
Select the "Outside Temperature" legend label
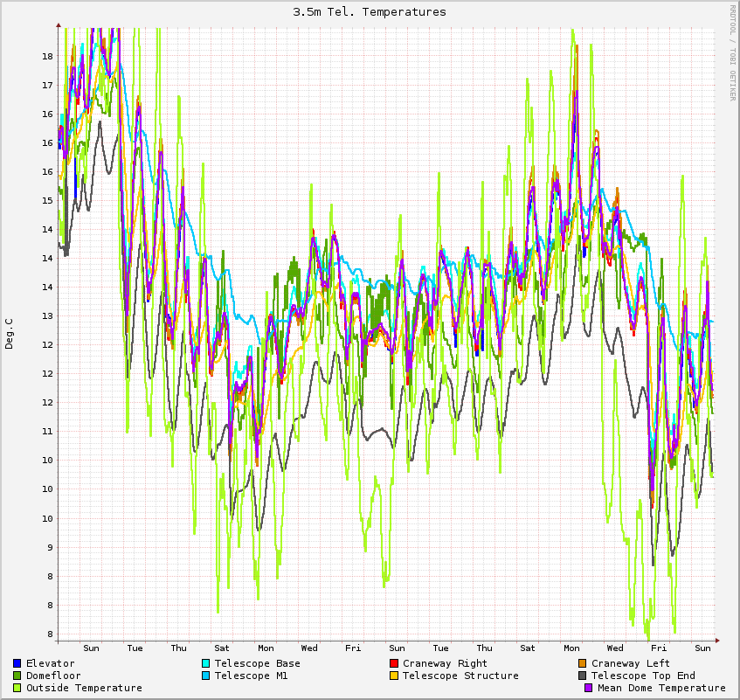click(84, 688)
